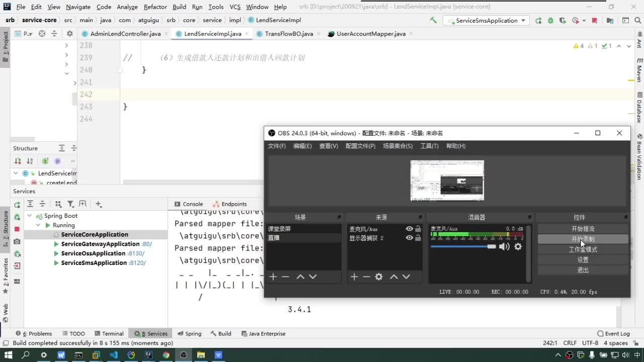Screen dimensions: 644x362
Task: Toggle the lock on 麦克风/Aux source
Action: click(x=418, y=229)
